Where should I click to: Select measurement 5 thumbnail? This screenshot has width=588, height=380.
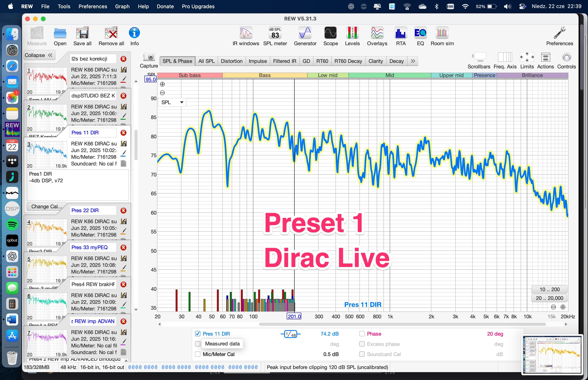point(47,269)
